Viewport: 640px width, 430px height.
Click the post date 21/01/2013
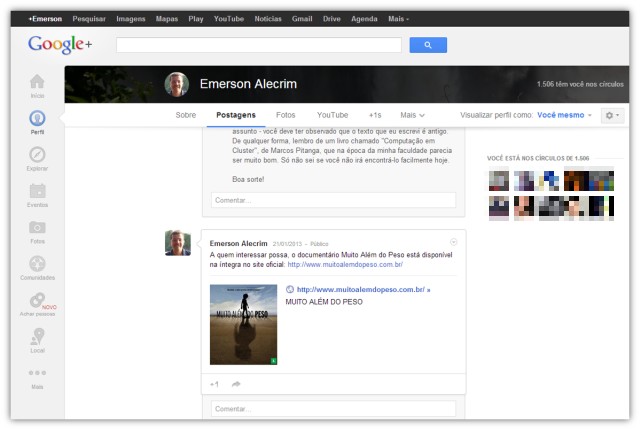(287, 244)
